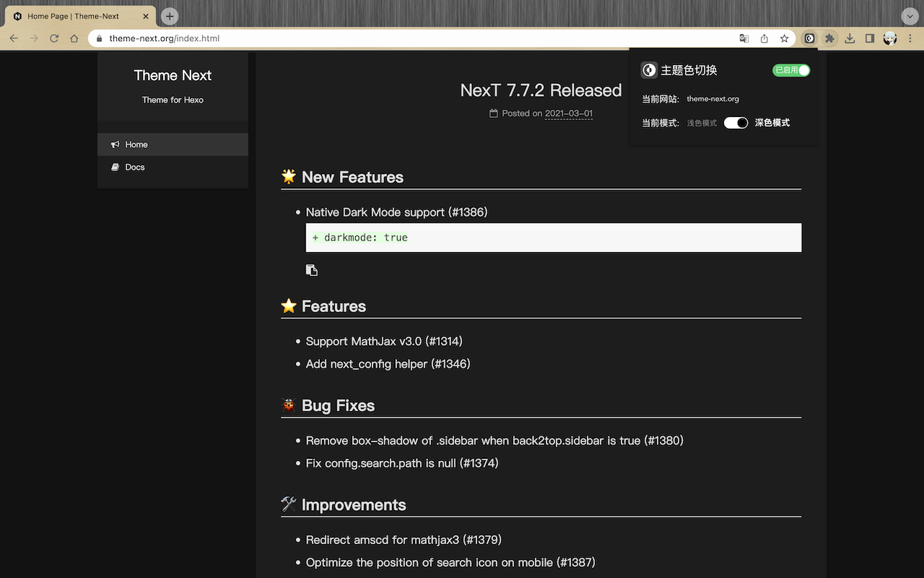
Task: Click the theme color switch extension icon in toolbar
Action: 809,38
